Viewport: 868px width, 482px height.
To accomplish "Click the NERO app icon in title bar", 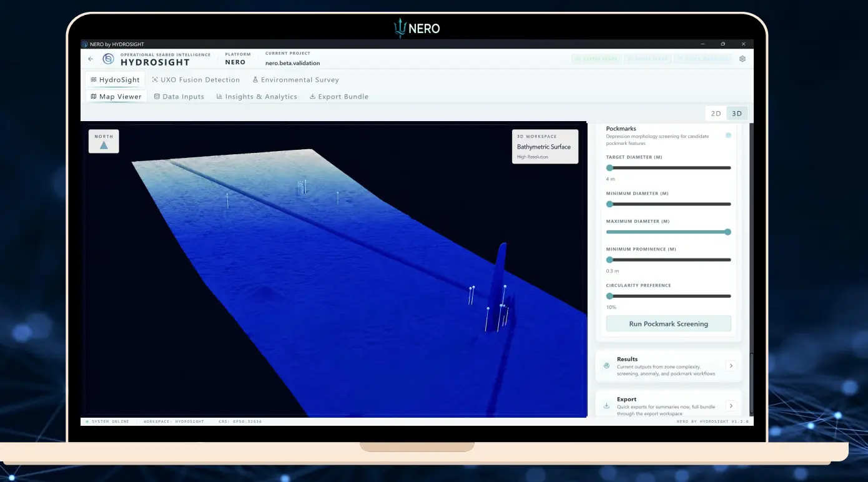I will 85,44.
